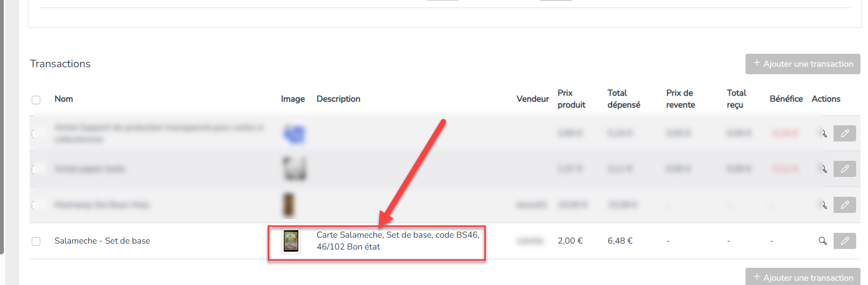Click the magnifier icon in the Salameche row
Image resolution: width=868 pixels, height=285 pixels.
pos(822,241)
